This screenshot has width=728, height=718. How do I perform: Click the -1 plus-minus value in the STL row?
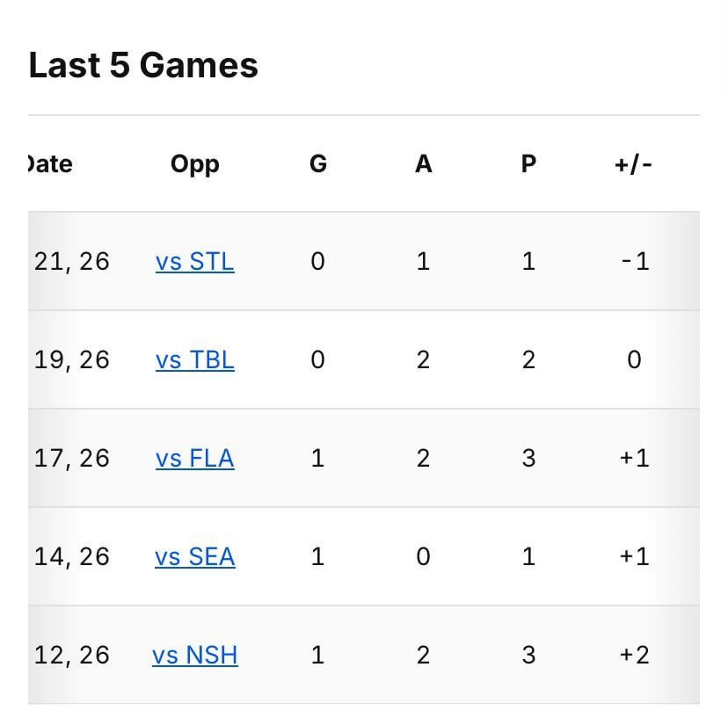point(634,261)
